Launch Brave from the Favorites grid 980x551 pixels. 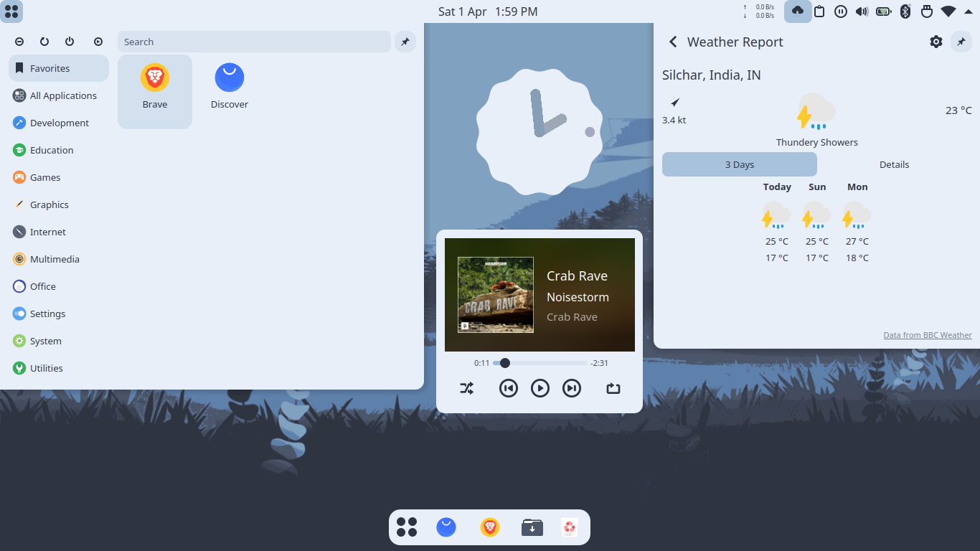point(155,92)
